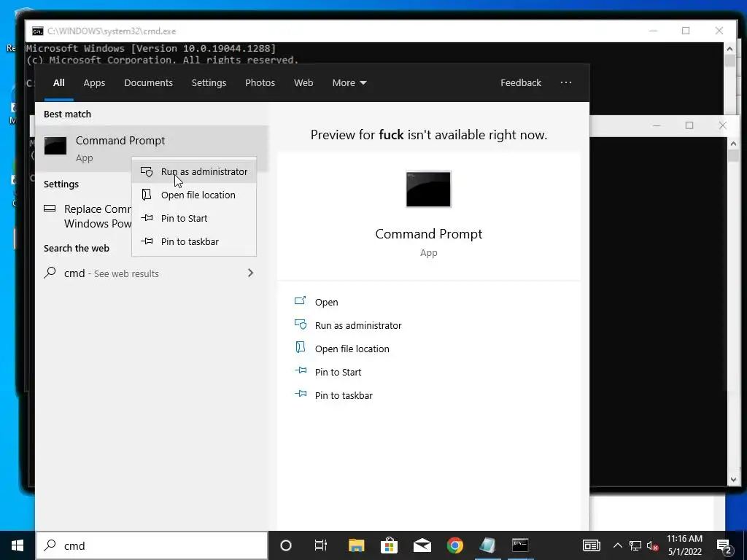747x560 pixels.
Task: Expand the cmd web results chevron arrow
Action: pos(251,273)
